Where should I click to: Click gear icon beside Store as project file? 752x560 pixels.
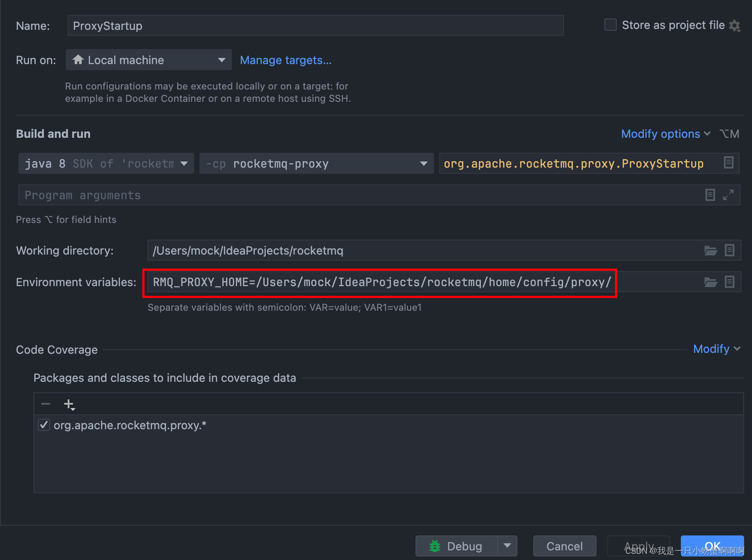pos(734,25)
